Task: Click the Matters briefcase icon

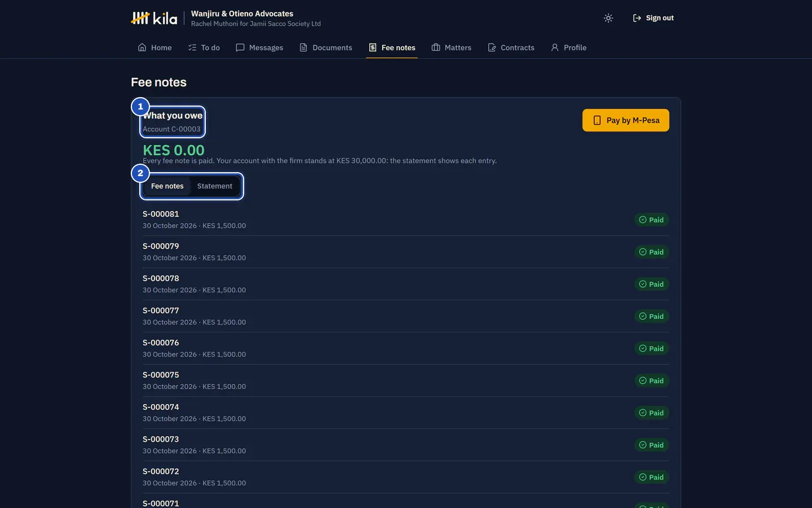Action: (x=436, y=47)
